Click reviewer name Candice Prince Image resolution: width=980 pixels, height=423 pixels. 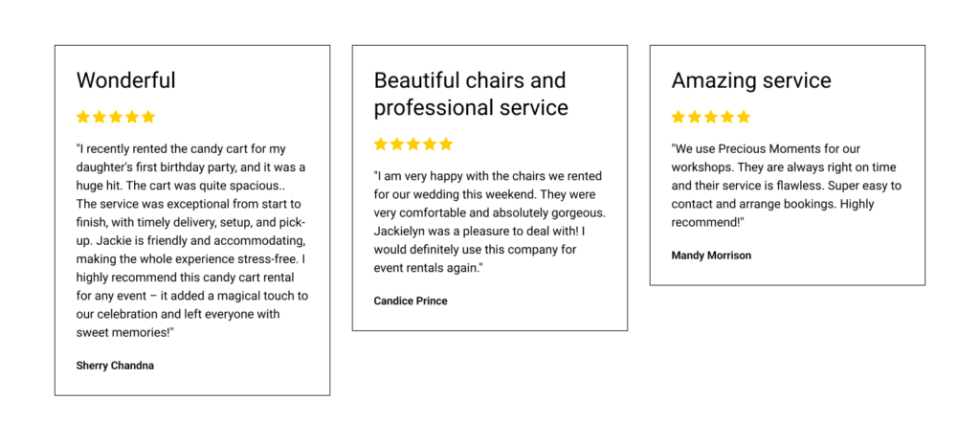click(411, 301)
